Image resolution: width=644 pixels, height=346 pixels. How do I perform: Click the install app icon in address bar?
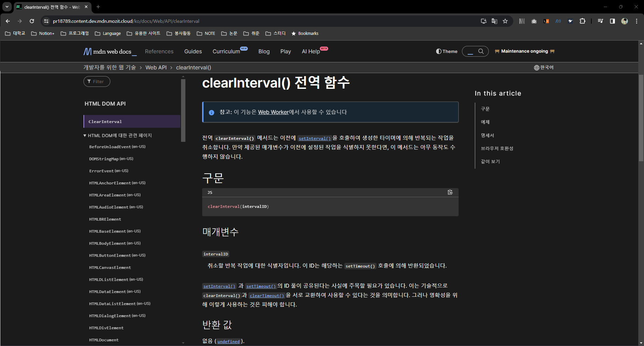[x=483, y=21]
